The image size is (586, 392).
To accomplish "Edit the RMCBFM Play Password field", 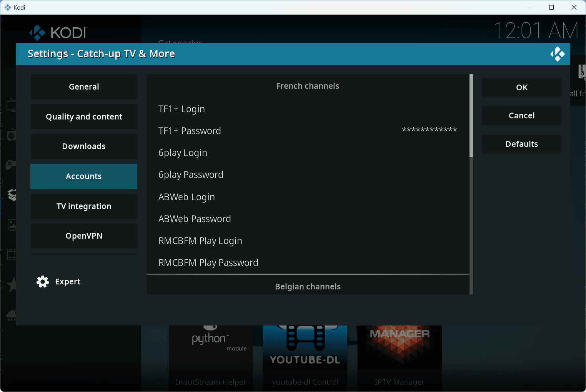I will [308, 263].
